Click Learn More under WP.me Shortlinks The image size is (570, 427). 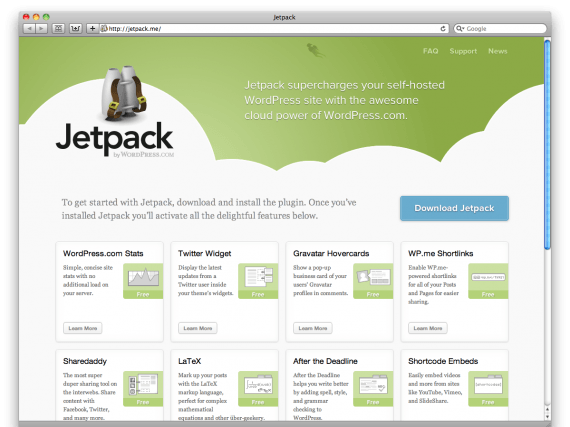(x=428, y=328)
